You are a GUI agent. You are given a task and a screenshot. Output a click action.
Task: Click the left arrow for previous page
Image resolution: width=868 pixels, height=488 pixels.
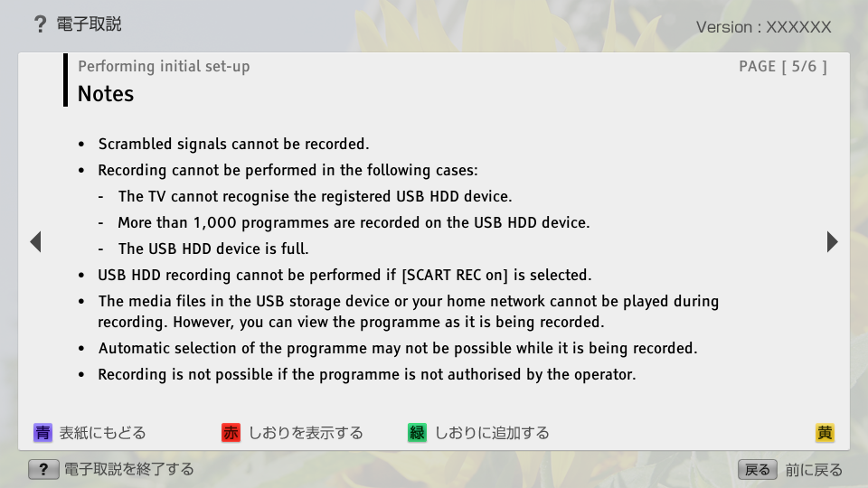point(35,242)
